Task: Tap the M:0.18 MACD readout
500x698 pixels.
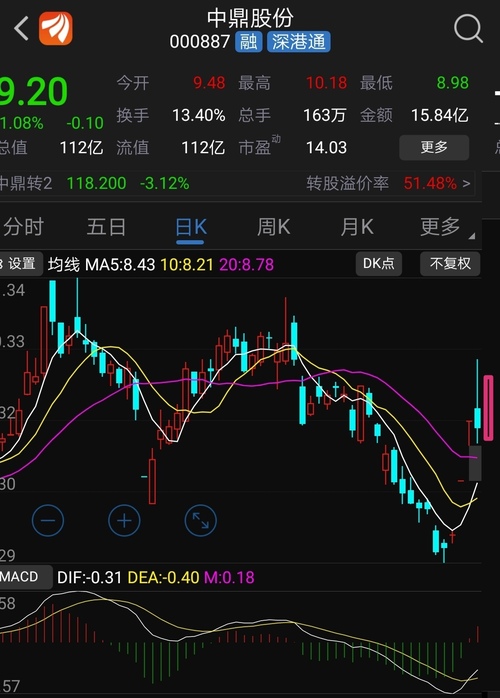Action: [229, 577]
